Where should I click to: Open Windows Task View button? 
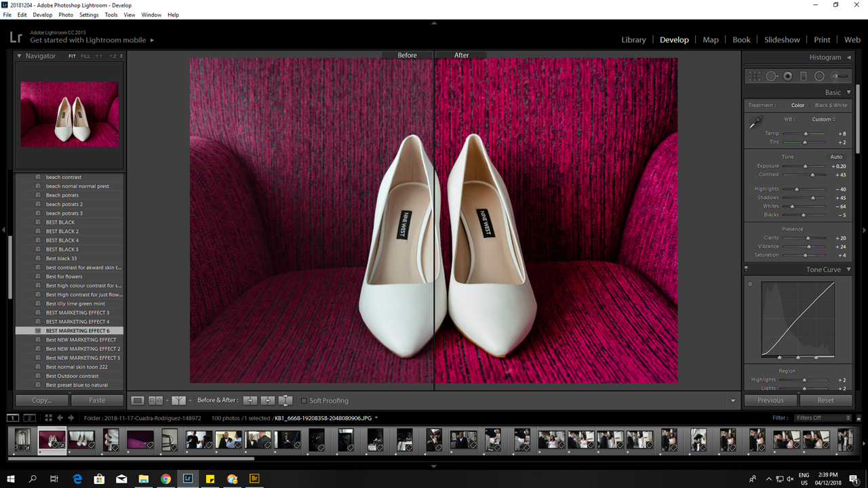tap(54, 479)
